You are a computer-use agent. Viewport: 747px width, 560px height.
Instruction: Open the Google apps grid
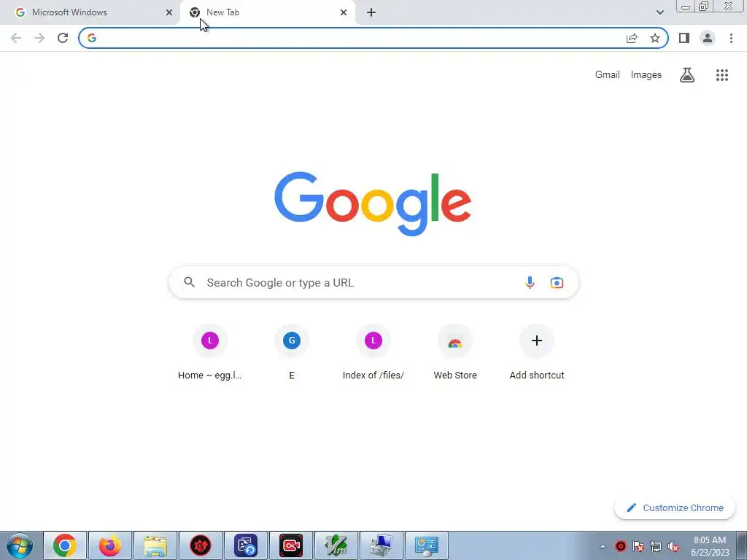point(721,75)
